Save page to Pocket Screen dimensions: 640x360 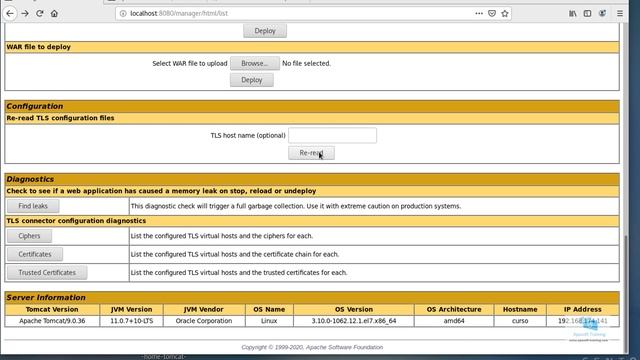click(492, 13)
